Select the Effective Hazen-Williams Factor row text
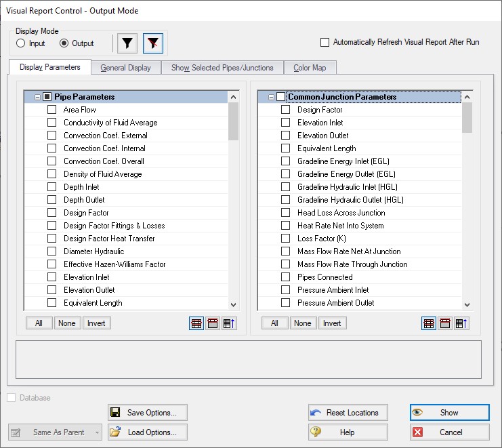 click(x=114, y=264)
